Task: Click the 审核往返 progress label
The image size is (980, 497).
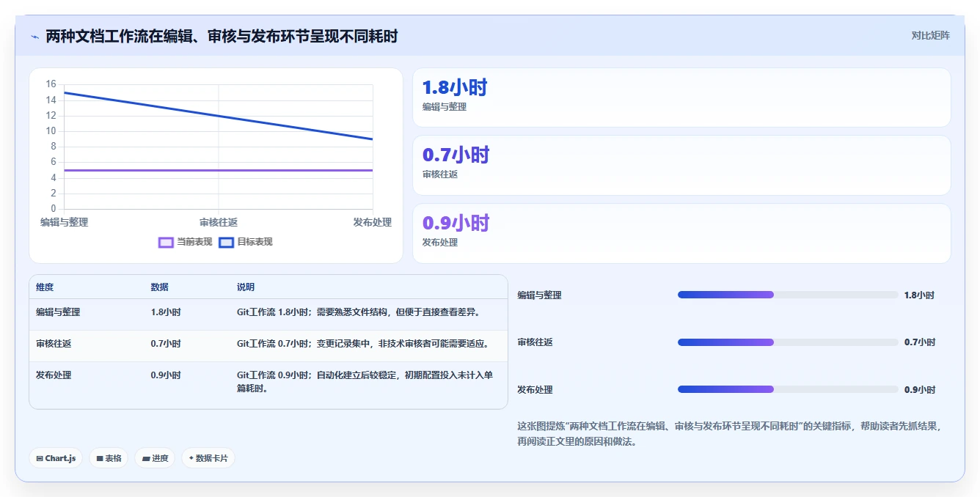Action: tap(535, 342)
